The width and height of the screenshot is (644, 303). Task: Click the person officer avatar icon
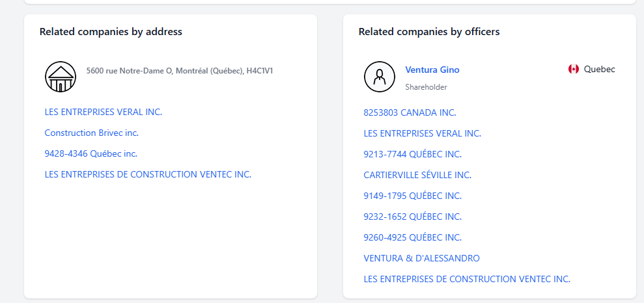380,77
